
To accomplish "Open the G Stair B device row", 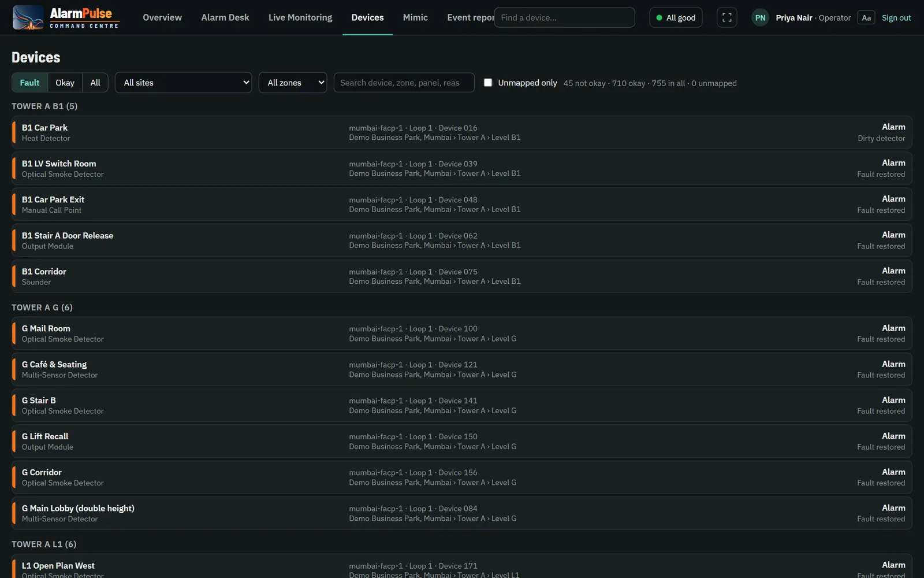I will tap(462, 405).
